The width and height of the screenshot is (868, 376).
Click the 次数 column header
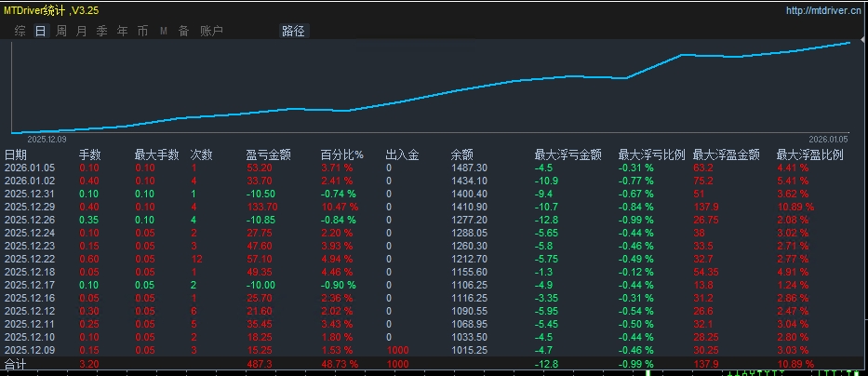pos(202,155)
